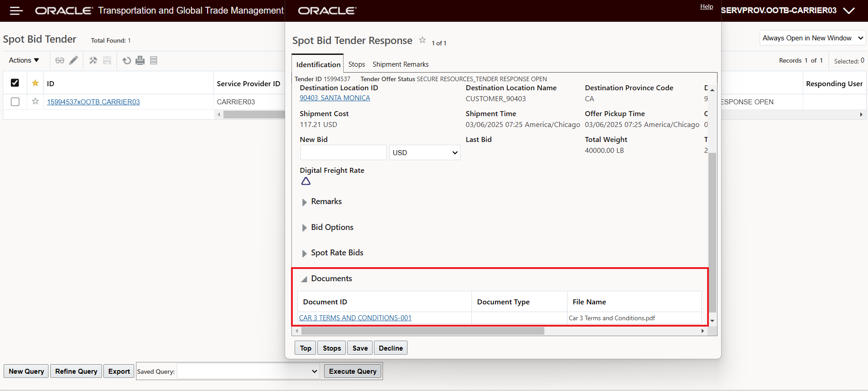Click the hammer-and-wrench tools icon

coord(93,60)
